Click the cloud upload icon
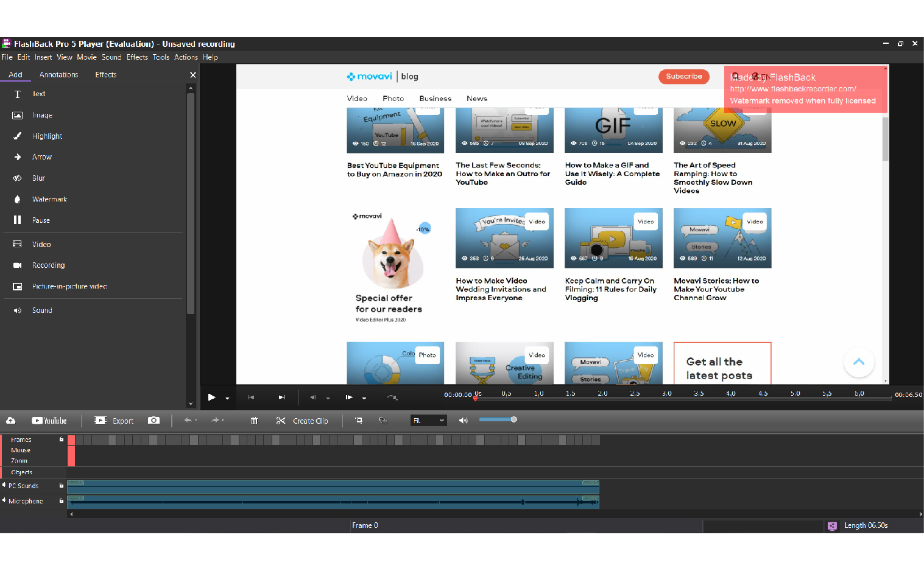 [x=11, y=421]
